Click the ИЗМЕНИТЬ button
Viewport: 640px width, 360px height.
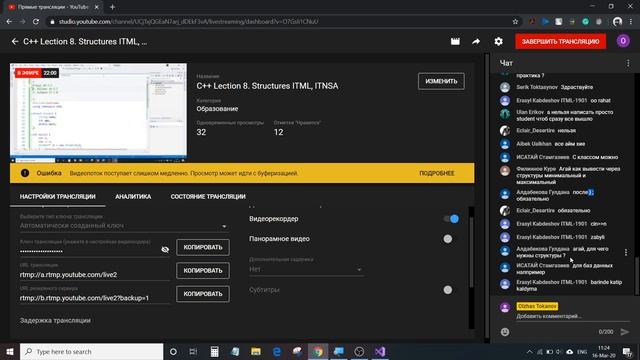click(x=441, y=81)
